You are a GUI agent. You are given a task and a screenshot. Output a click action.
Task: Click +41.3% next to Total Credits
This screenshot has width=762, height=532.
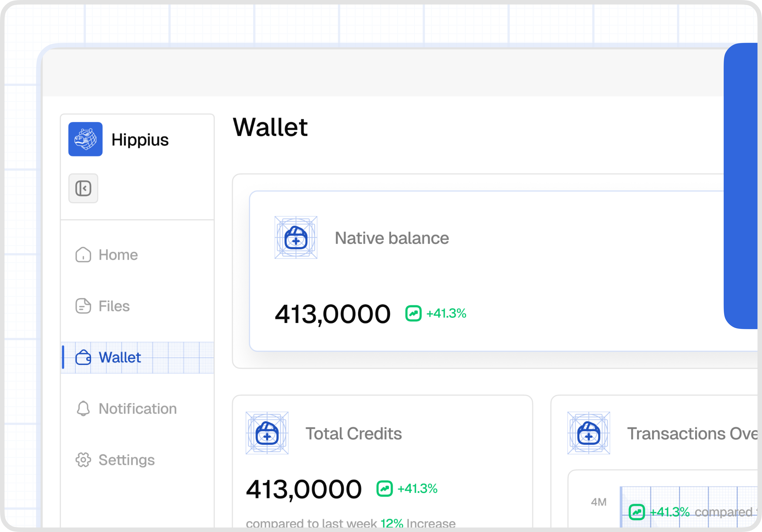418,488
